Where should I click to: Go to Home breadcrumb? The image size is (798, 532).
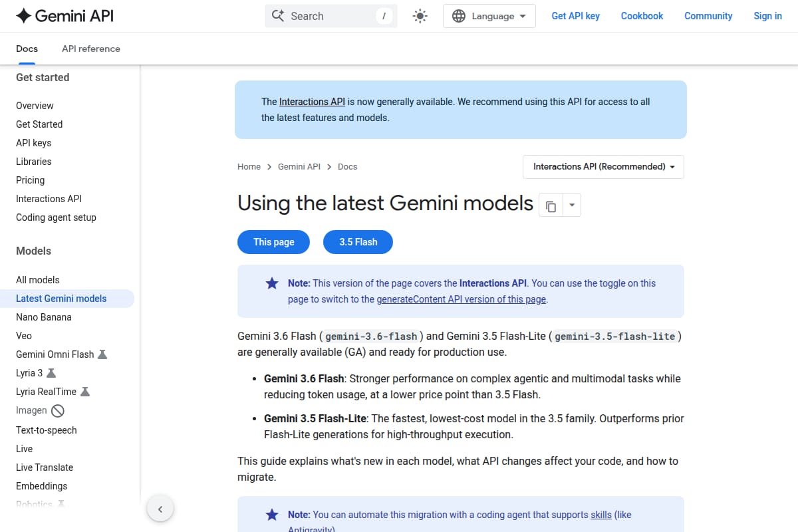tap(249, 167)
